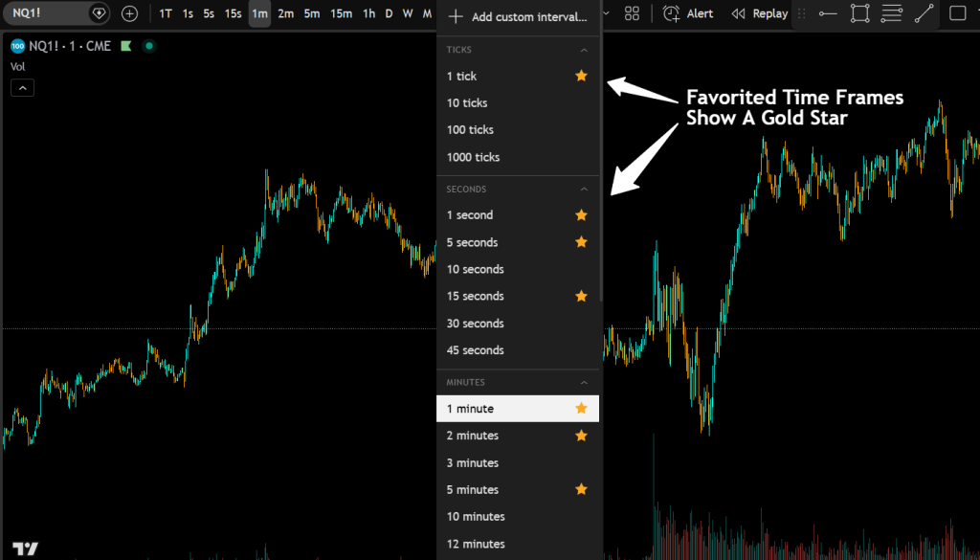Toggle the gold star on 5 minutes

point(581,489)
